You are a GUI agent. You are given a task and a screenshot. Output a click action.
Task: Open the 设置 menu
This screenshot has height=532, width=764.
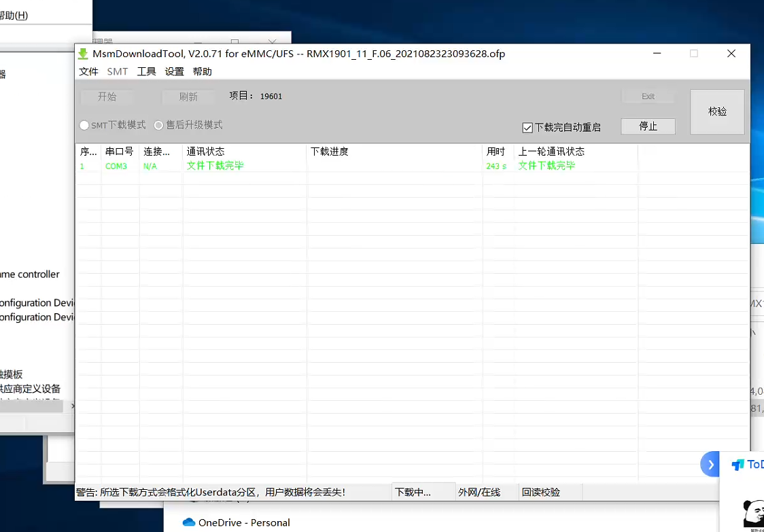click(x=175, y=71)
